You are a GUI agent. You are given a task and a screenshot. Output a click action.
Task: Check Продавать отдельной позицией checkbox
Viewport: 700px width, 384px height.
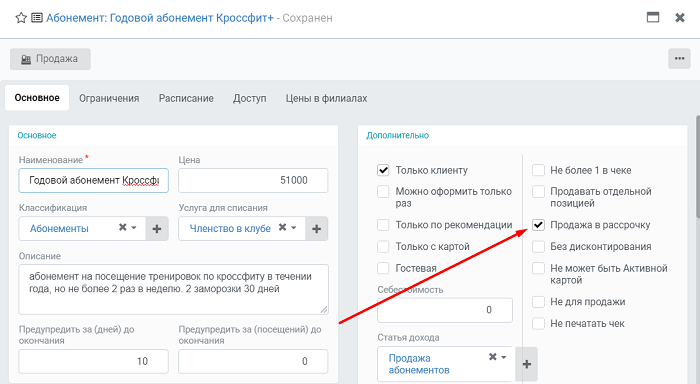point(538,192)
